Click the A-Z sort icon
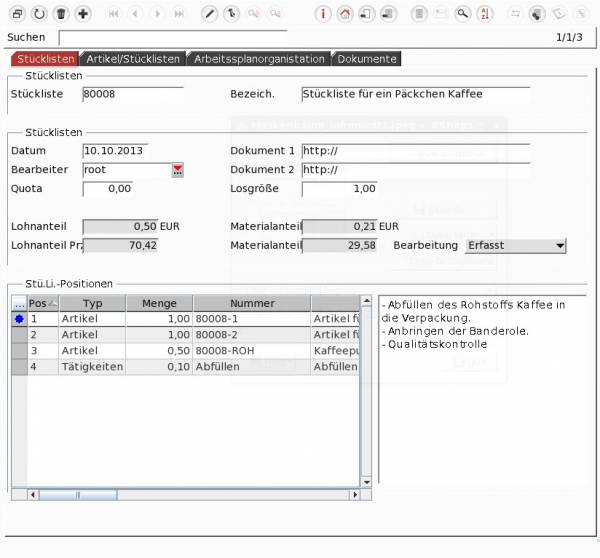The image size is (600, 558). coord(484,14)
